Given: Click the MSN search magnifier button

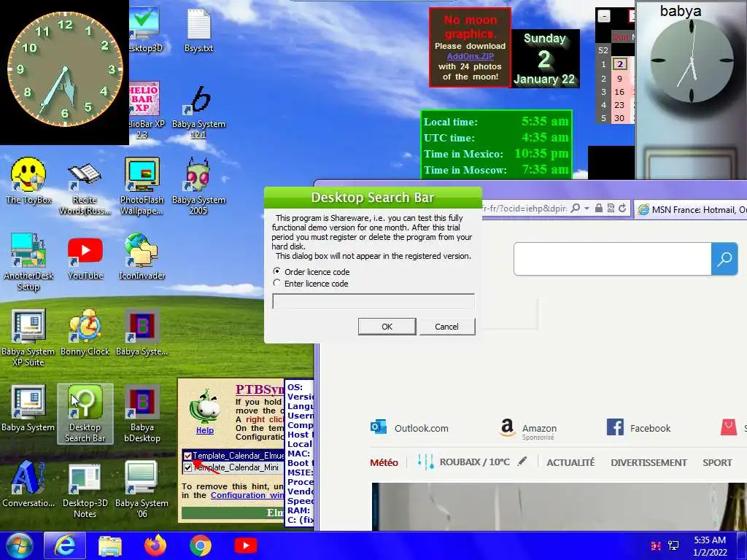Looking at the screenshot, I should [724, 259].
